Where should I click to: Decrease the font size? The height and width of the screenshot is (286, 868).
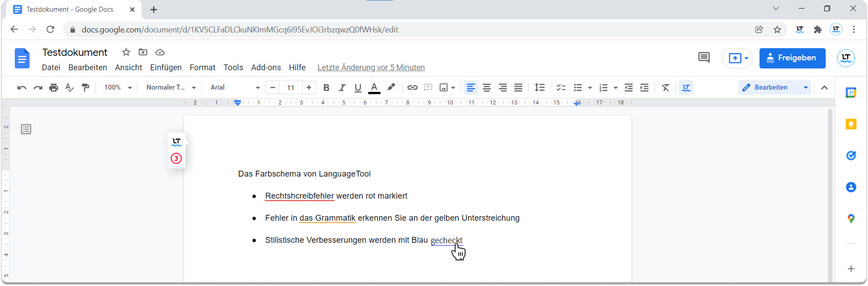coord(273,87)
